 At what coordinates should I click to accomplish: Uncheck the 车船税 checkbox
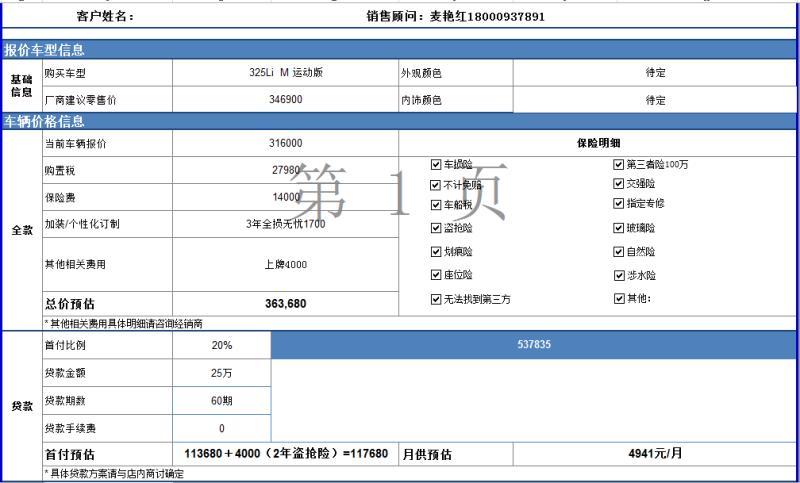436,205
